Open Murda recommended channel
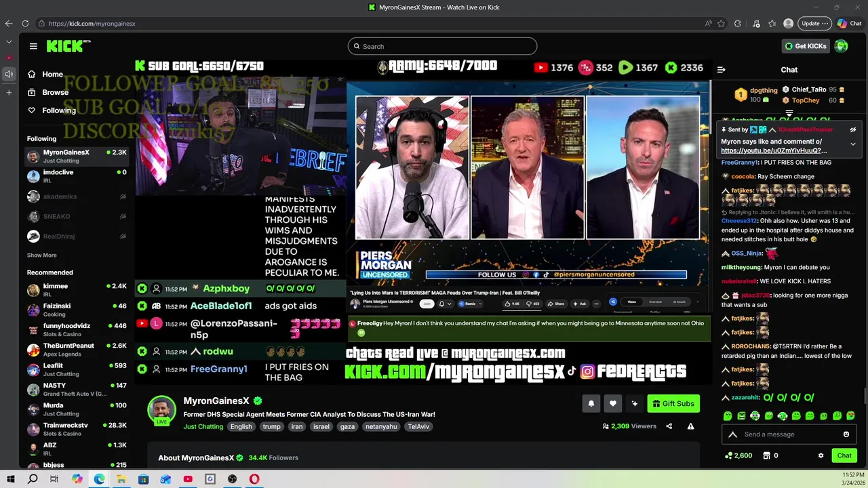This screenshot has height=488, width=868. (x=77, y=409)
